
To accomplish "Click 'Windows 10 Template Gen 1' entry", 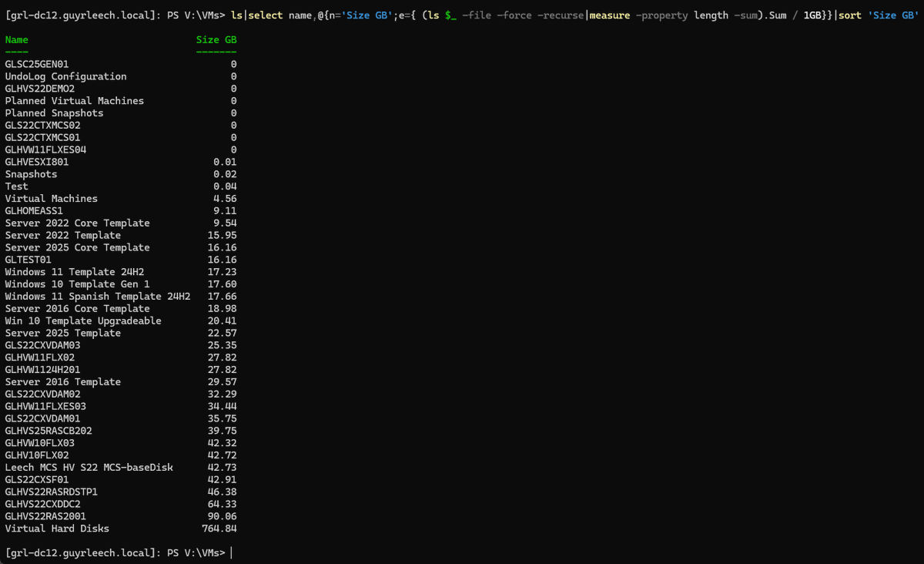I will pyautogui.click(x=77, y=284).
